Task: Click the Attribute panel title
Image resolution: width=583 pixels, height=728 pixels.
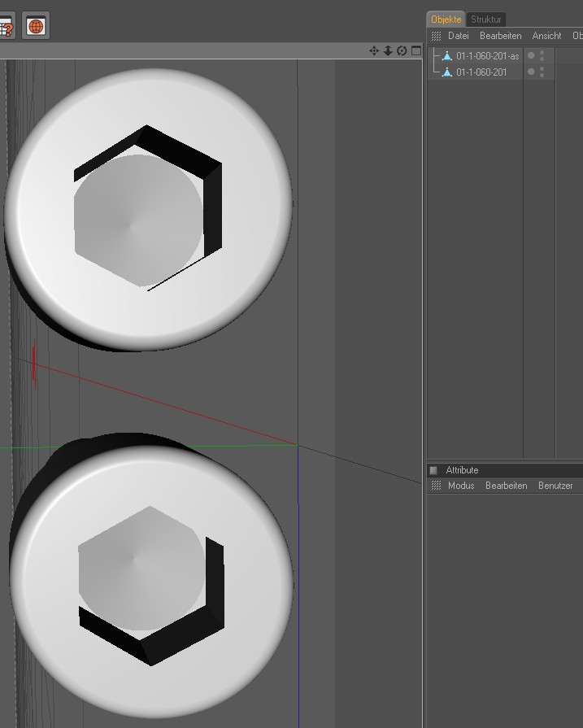Action: 462,470
